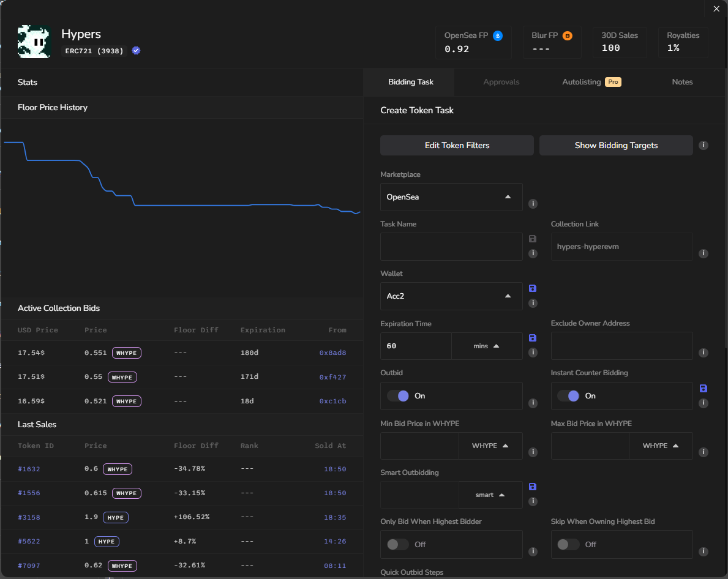This screenshot has height=579, width=728.
Task: Turn off the Outbid toggle
Action: coord(398,396)
